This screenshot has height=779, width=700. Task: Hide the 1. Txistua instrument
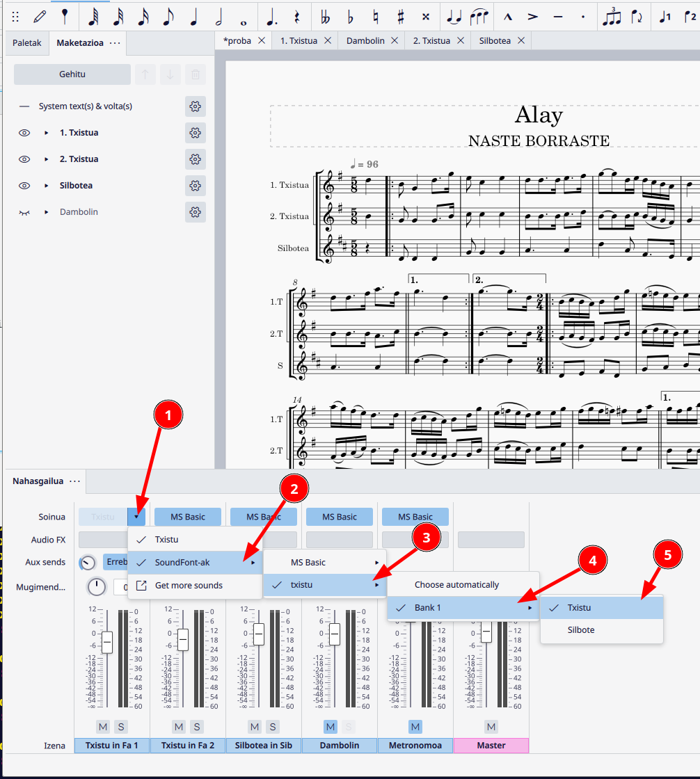click(24, 133)
